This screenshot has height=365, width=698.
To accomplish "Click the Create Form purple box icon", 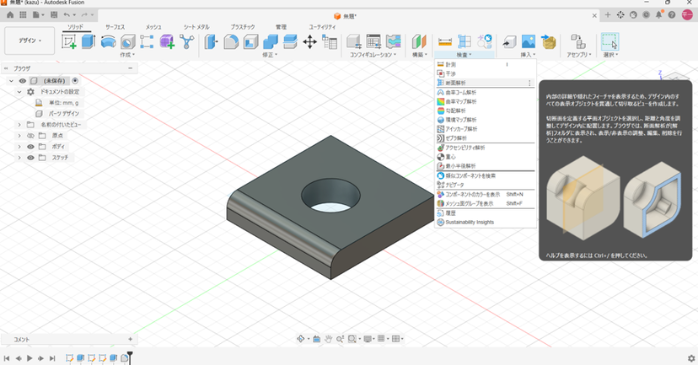I will click(x=167, y=42).
